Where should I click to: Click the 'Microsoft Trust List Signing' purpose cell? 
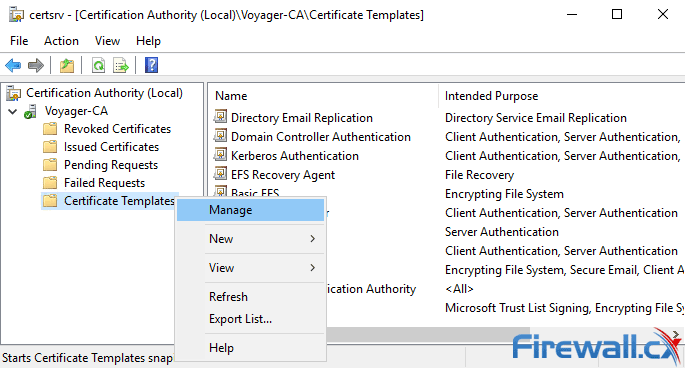point(564,308)
